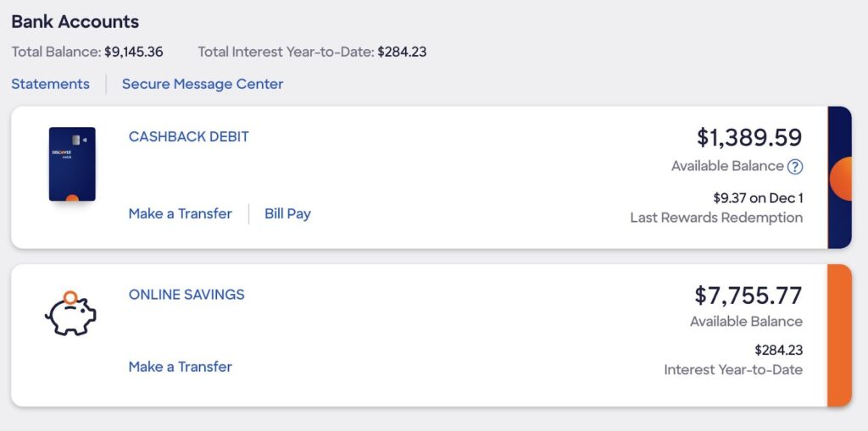
Task: Open the ONLINE SAVINGS account
Action: 186,295
